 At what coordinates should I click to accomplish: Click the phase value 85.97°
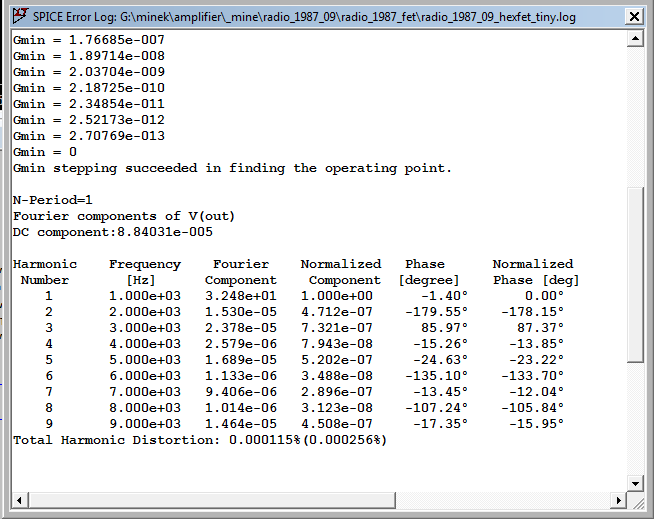445,328
